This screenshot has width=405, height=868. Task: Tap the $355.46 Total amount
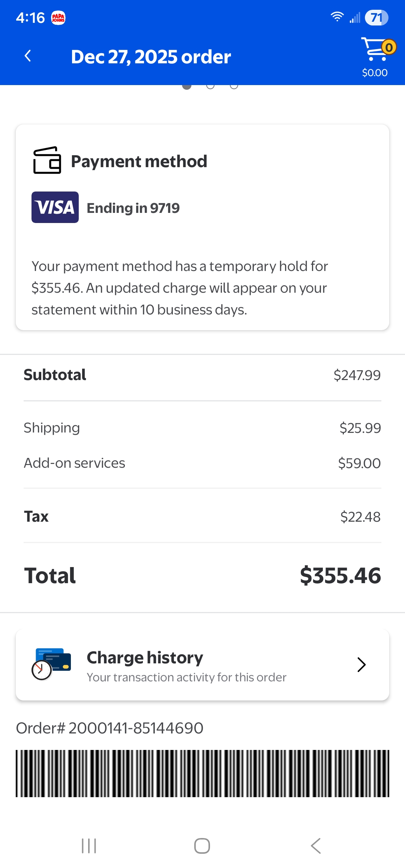click(x=340, y=575)
